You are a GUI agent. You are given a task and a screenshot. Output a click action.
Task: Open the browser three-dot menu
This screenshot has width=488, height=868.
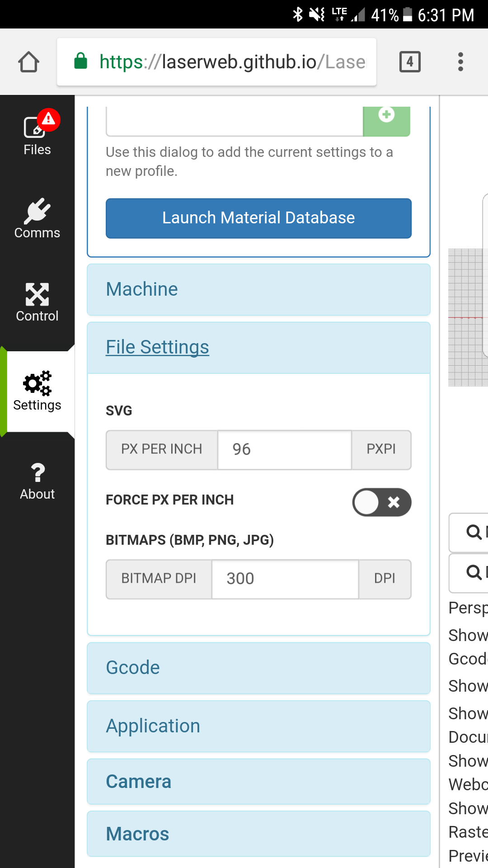pyautogui.click(x=460, y=62)
